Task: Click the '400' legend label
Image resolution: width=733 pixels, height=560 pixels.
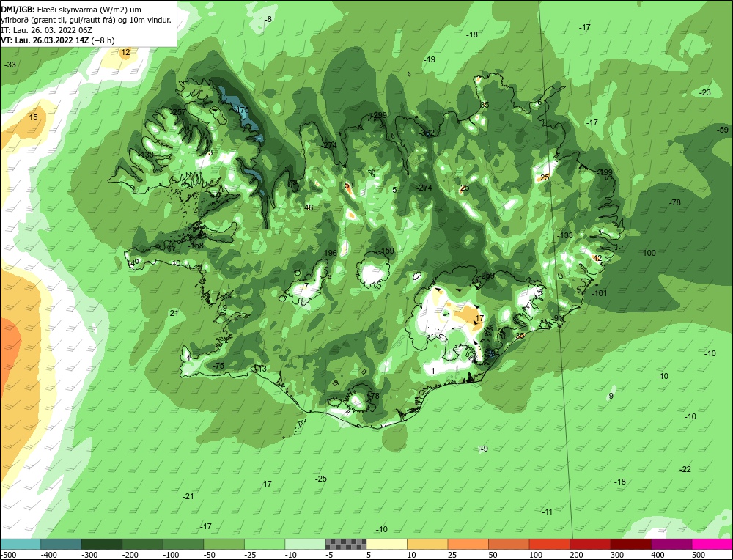Action: point(658,555)
